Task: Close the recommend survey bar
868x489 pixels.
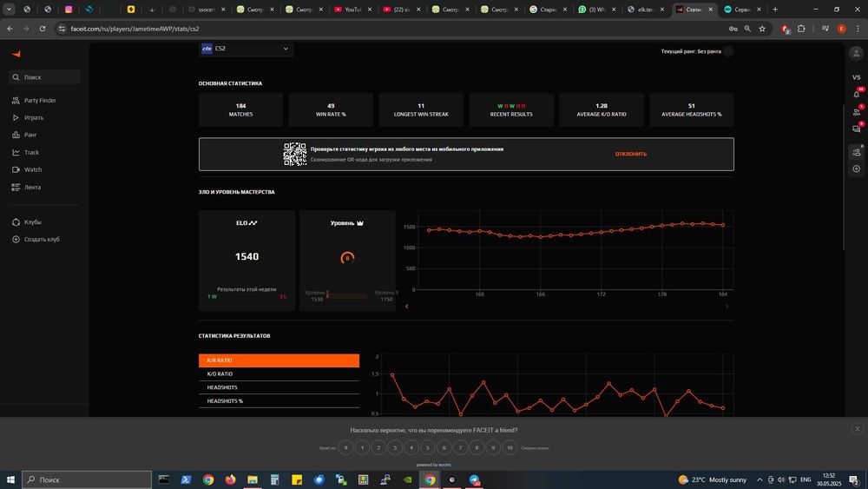Action: tap(857, 429)
